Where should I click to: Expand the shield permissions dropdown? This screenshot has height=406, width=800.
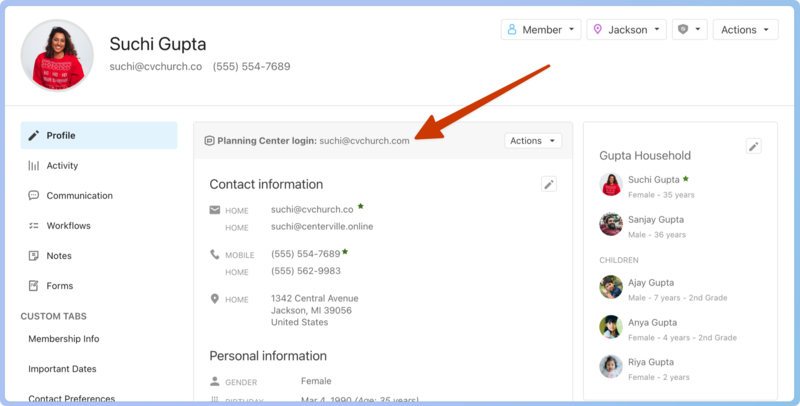[x=690, y=30]
